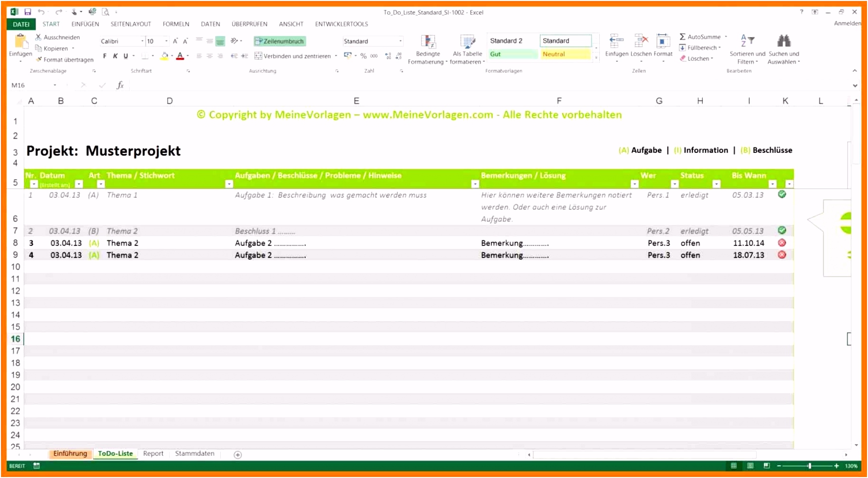Switch to the EINFÜGEN ribbon tab
The height and width of the screenshot is (478, 868).
click(85, 24)
